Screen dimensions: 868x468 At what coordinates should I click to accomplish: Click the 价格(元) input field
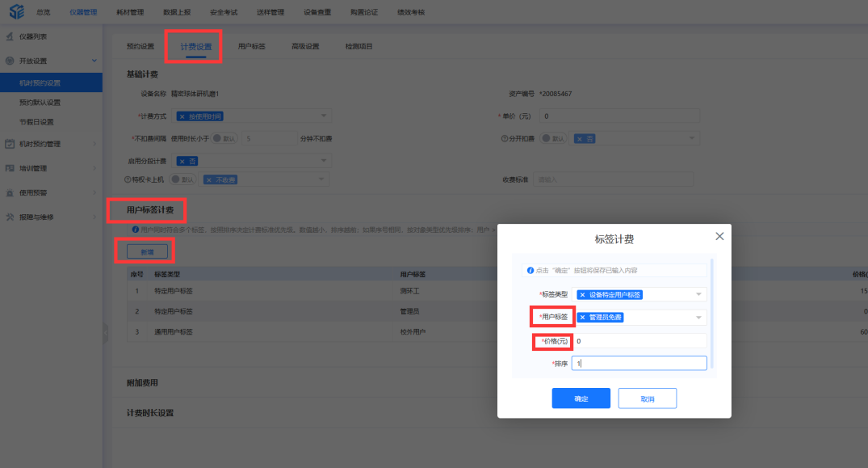(x=639, y=341)
